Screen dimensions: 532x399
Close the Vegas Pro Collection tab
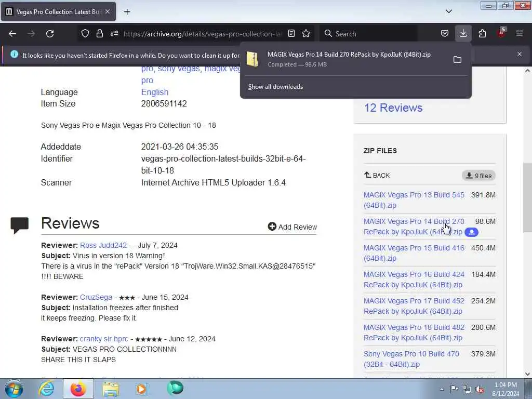pos(108,11)
